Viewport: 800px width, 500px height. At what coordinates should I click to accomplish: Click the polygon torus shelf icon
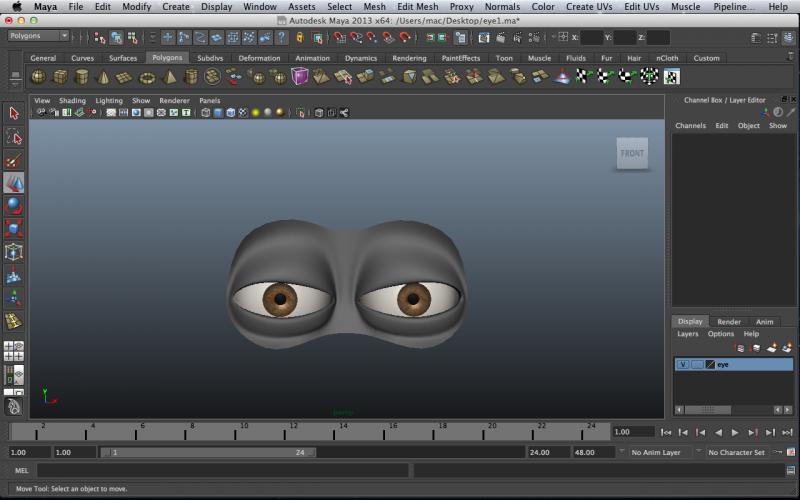click(x=147, y=77)
